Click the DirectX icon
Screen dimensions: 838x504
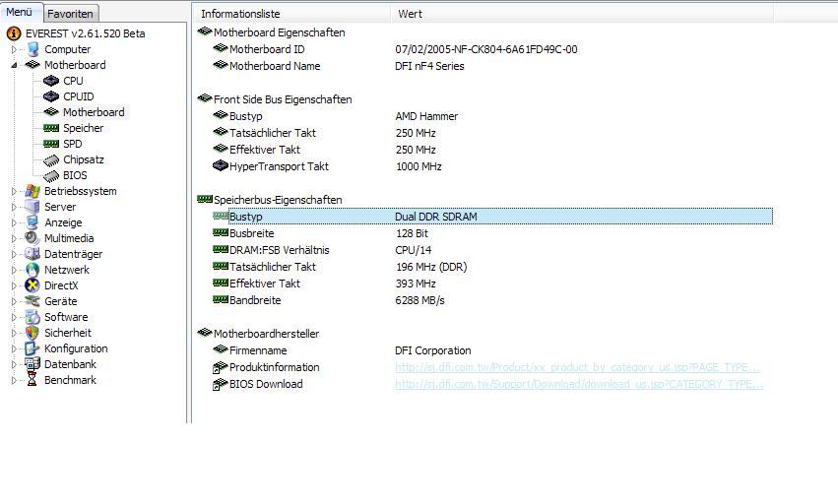tap(32, 285)
